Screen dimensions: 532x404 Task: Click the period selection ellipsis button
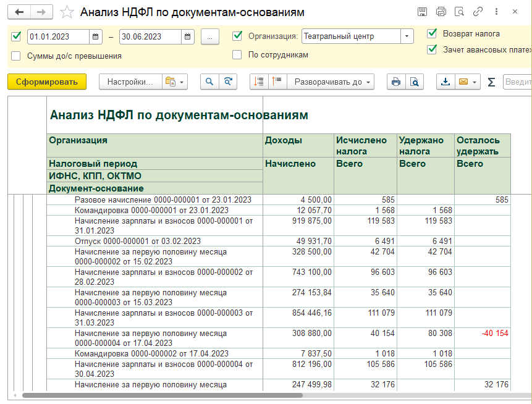tap(209, 36)
